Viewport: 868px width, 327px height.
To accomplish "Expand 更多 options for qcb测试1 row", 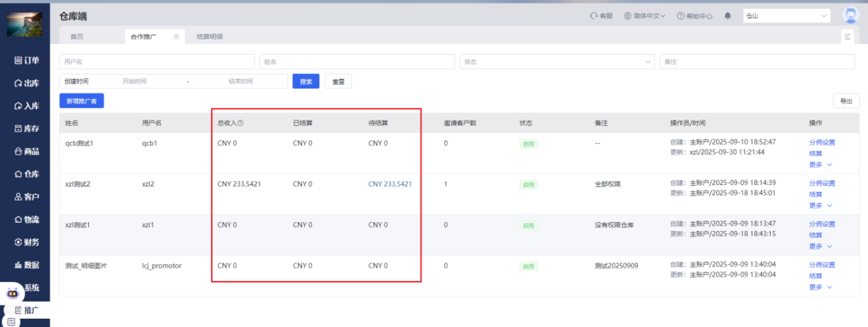I will (x=820, y=165).
